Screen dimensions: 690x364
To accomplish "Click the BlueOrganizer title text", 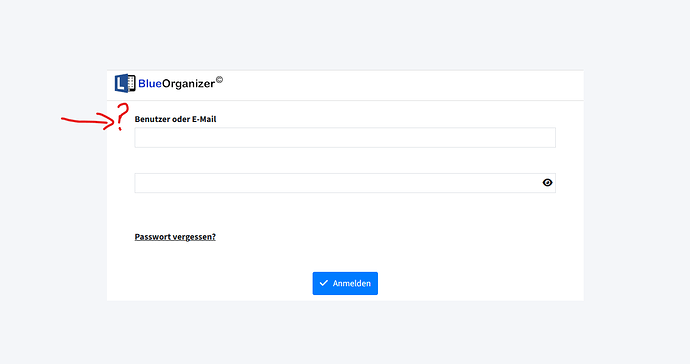I will 176,84.
